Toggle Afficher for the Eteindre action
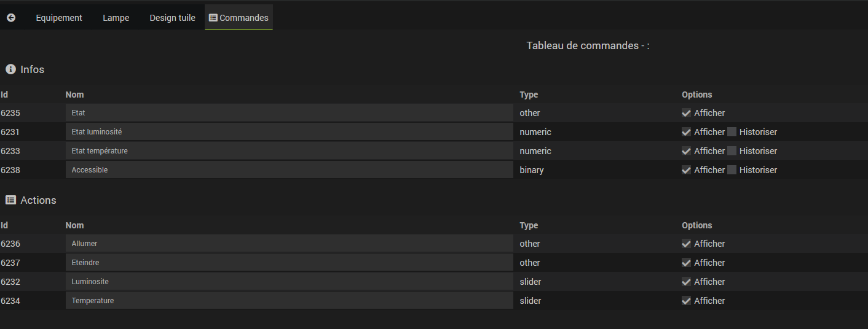This screenshot has height=329, width=868. tap(686, 263)
